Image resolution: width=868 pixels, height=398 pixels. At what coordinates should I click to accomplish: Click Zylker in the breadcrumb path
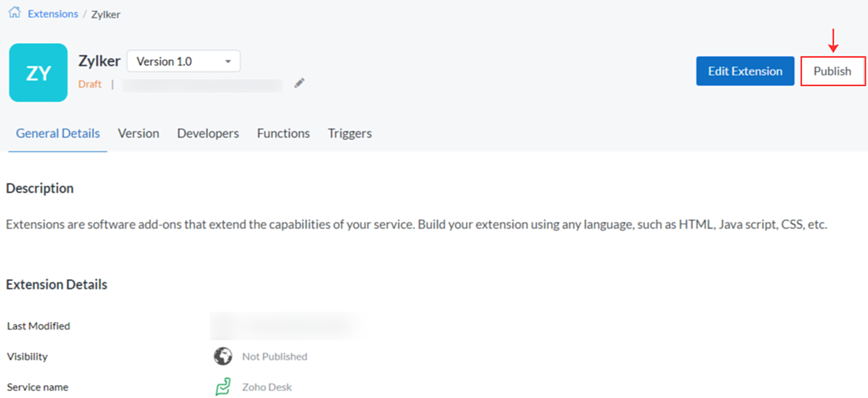click(106, 14)
